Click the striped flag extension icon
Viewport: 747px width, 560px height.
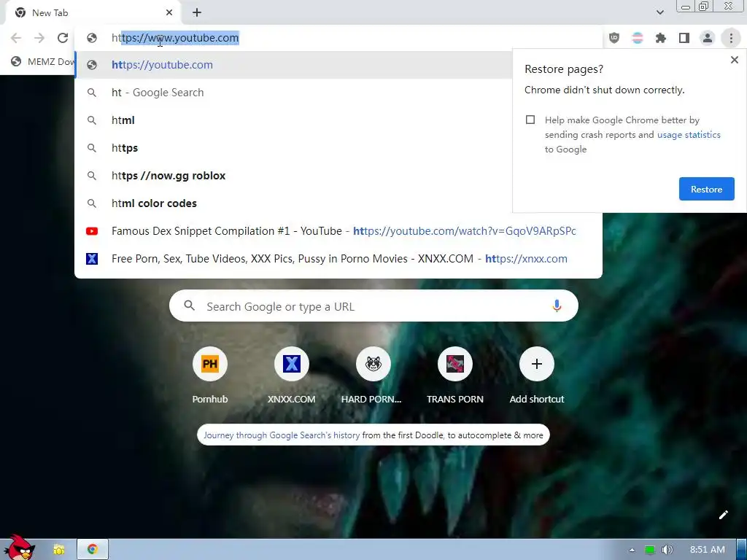(x=638, y=38)
